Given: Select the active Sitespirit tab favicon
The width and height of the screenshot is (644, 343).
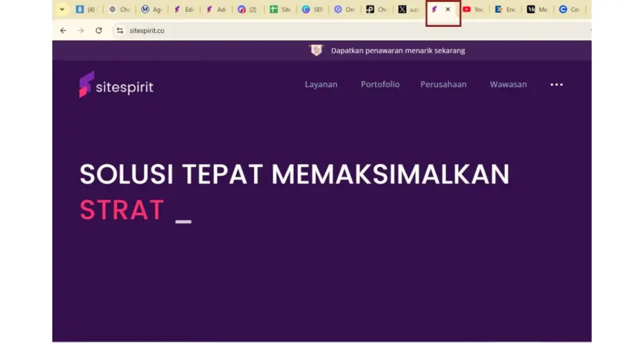Looking at the screenshot, I should tap(435, 9).
